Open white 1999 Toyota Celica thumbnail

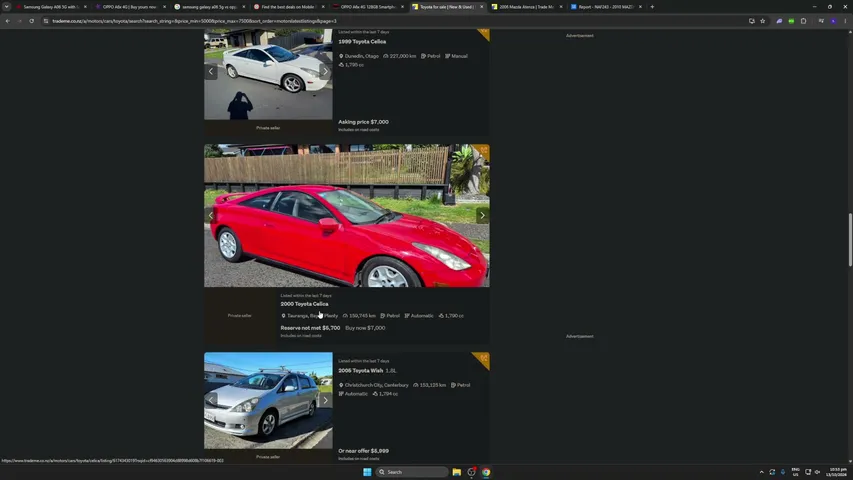[x=268, y=74]
